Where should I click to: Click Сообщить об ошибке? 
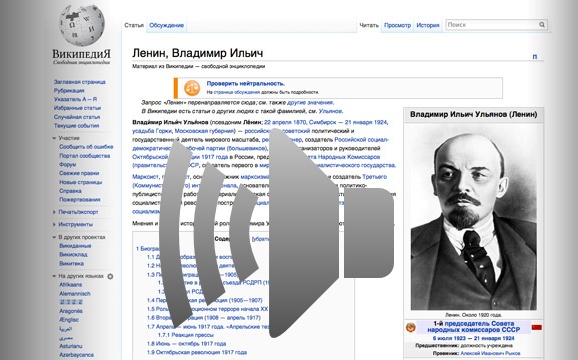coord(86,147)
